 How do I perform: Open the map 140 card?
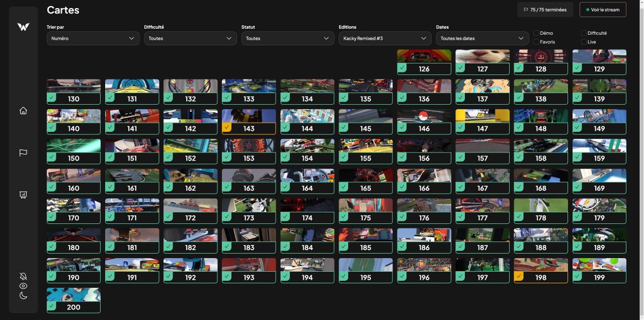(74, 122)
